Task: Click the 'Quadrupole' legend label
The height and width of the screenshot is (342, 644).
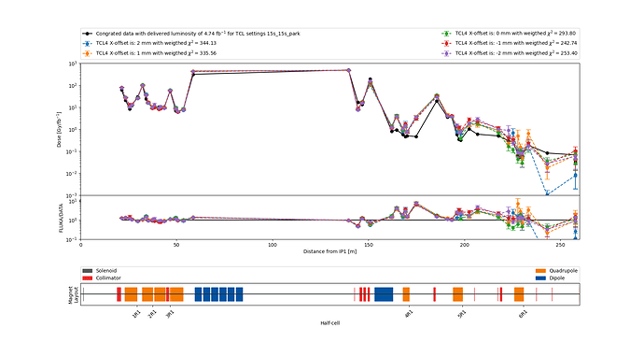Action: (x=563, y=271)
